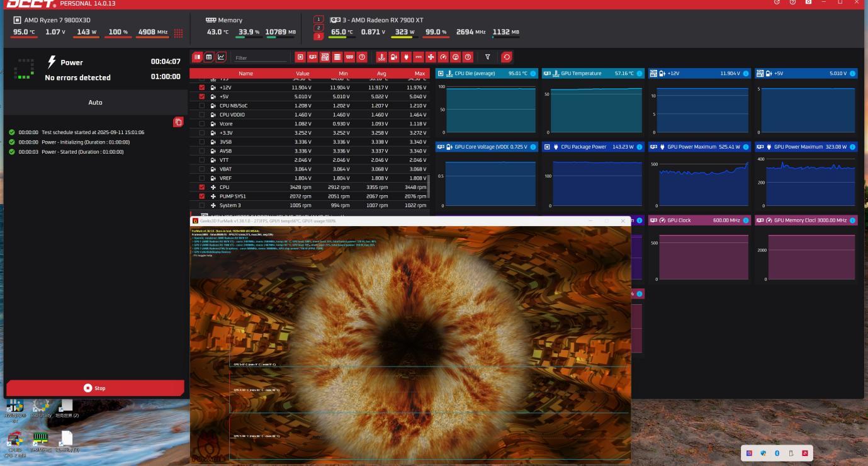Filter sensors by fan speed type

point(431,57)
